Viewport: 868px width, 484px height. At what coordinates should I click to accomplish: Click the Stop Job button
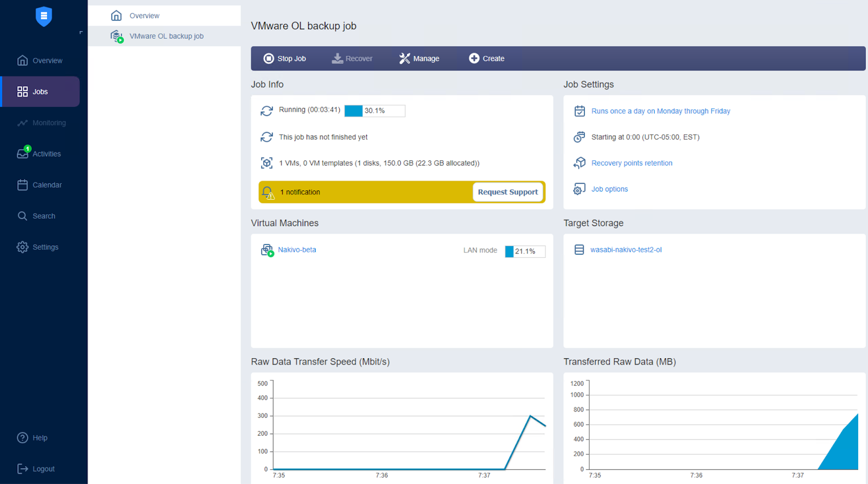click(285, 59)
